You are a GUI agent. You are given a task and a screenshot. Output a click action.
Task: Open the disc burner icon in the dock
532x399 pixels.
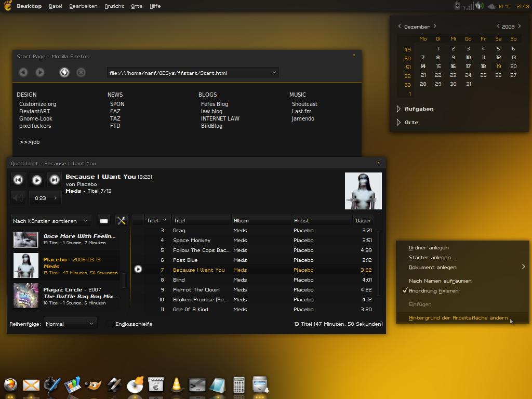point(135,385)
